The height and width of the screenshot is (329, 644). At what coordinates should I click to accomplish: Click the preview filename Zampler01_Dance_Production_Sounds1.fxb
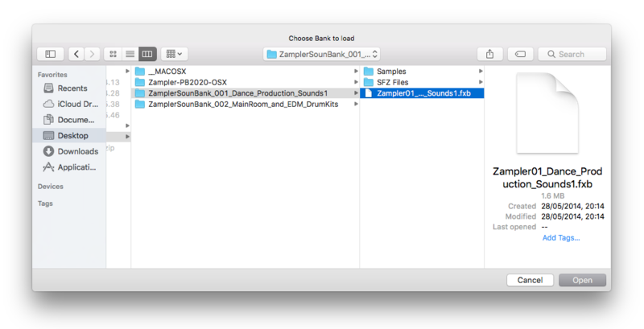click(x=547, y=178)
